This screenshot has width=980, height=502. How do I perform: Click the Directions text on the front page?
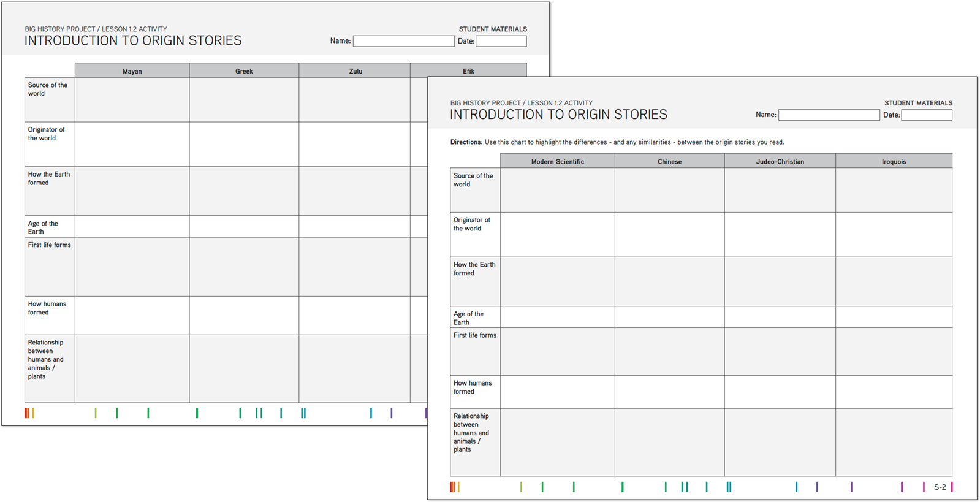click(x=617, y=142)
